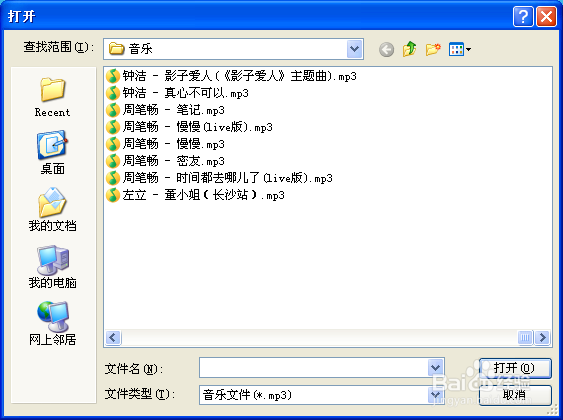563x420 pixels.
Task: Click the music icon of 钟洁 - 影子爱人 file
Action: [x=113, y=76]
